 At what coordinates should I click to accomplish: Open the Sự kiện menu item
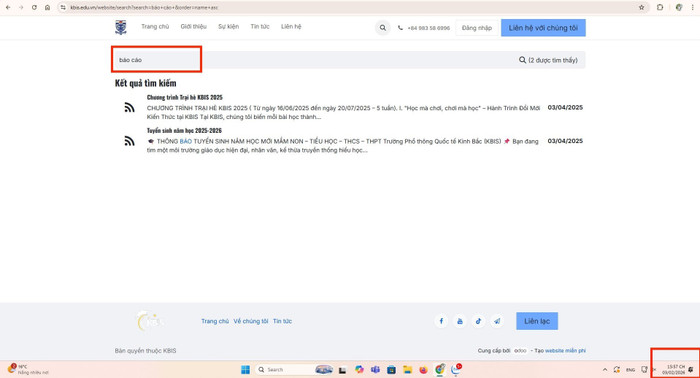(228, 27)
